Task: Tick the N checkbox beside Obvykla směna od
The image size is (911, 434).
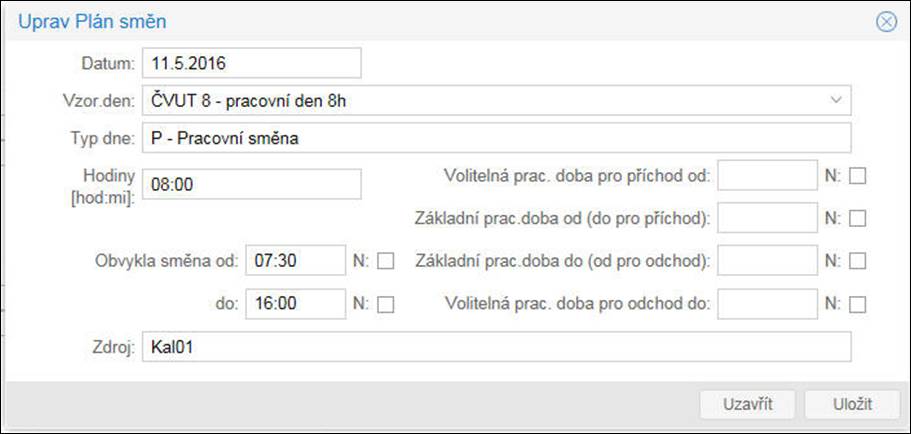Action: 386,261
